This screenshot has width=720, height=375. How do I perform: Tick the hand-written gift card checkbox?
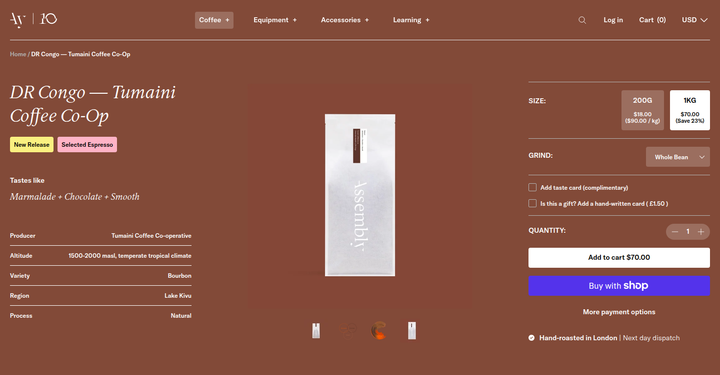[x=532, y=203]
